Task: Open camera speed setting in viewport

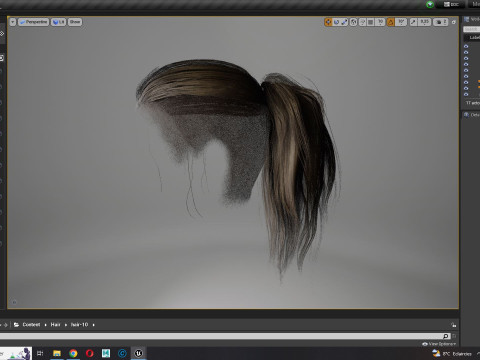Action: 441,22
